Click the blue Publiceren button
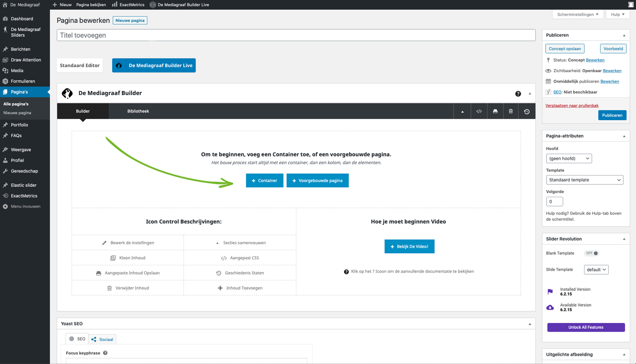 pyautogui.click(x=612, y=115)
